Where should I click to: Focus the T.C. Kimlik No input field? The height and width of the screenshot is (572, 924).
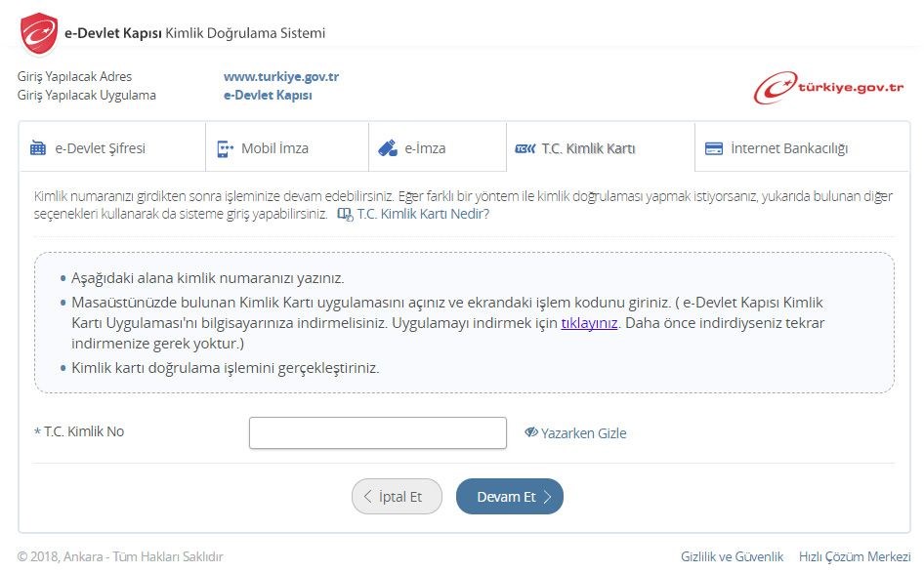[377, 432]
